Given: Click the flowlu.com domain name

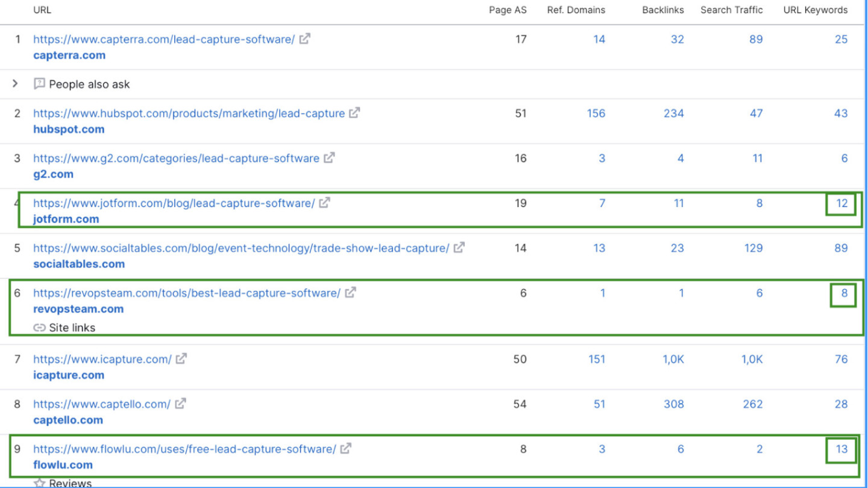Looking at the screenshot, I should pyautogui.click(x=63, y=464).
